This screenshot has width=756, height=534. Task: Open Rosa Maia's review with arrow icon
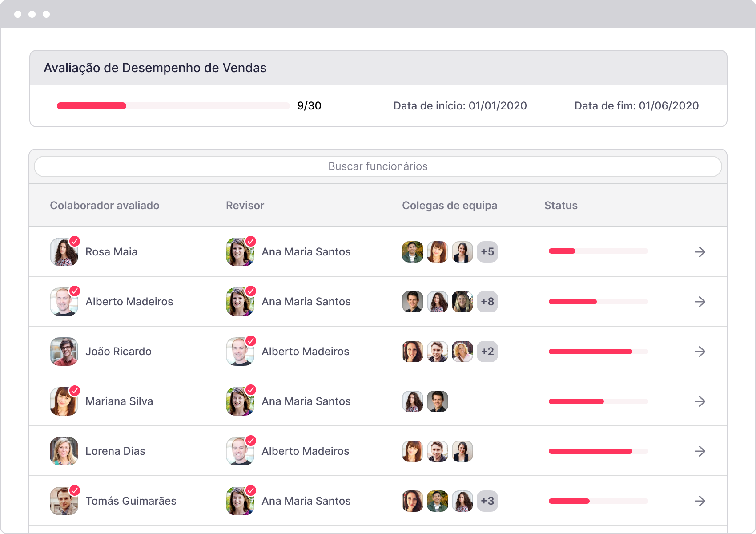pos(700,252)
